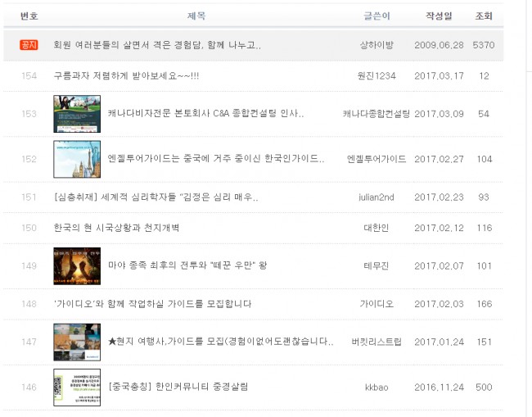The height and width of the screenshot is (417, 532).
Task: Click author 원진1234
Action: click(376, 75)
